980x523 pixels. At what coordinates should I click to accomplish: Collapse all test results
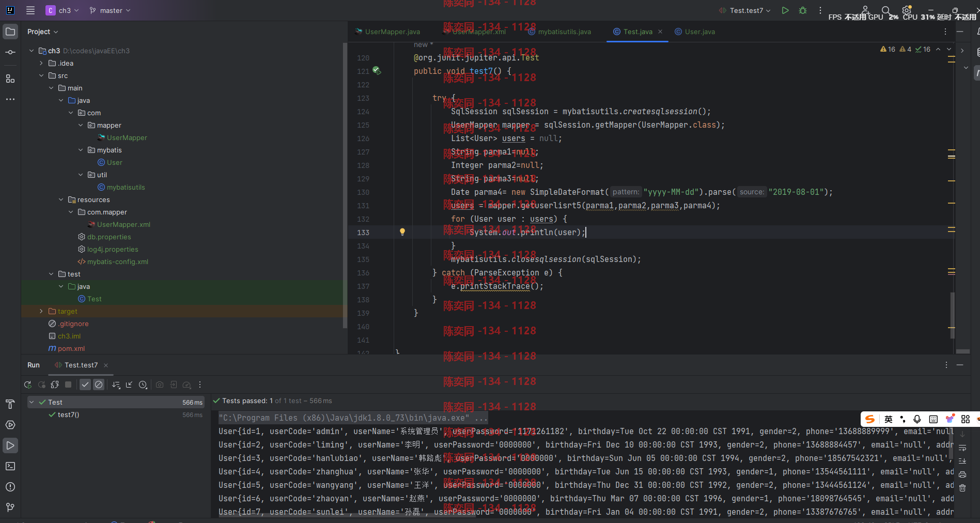(x=129, y=384)
